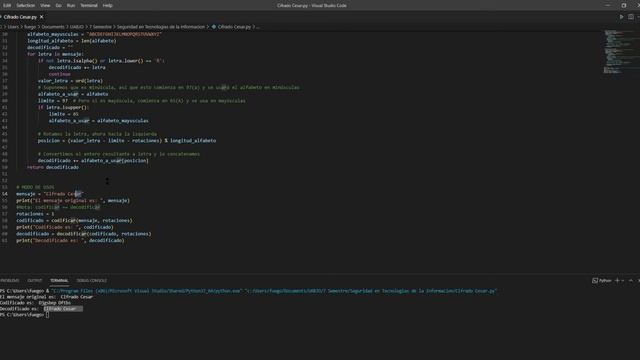Screen dimensions: 640x360
Task: Switch to the Problems panel tab
Action: (9, 281)
